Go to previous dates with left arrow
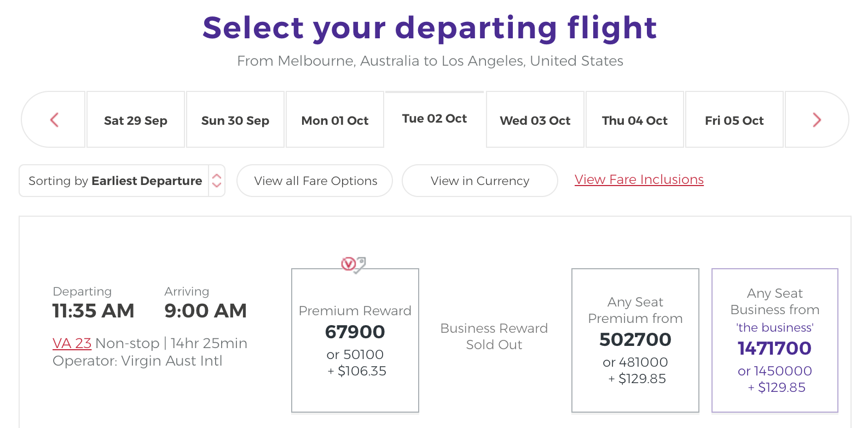The height and width of the screenshot is (428, 868). [x=54, y=120]
